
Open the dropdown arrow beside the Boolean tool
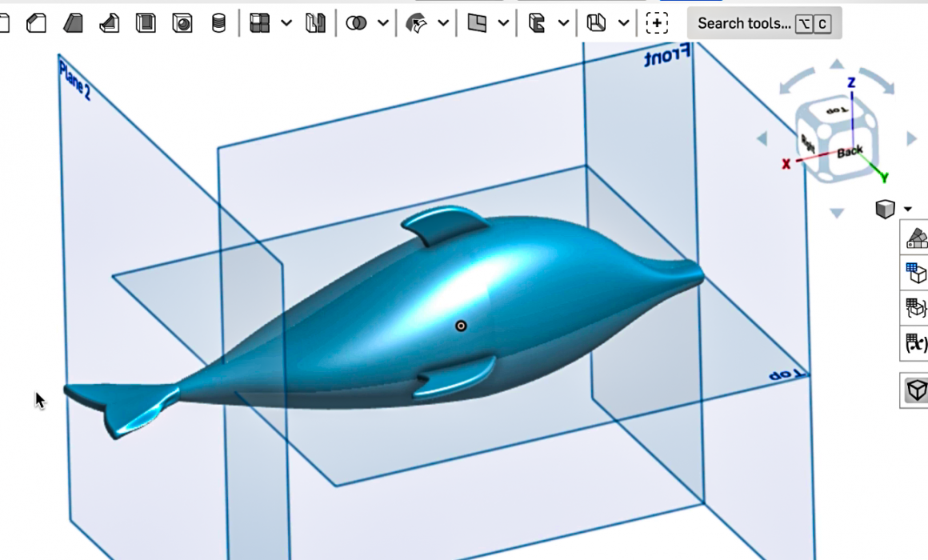[x=383, y=23]
